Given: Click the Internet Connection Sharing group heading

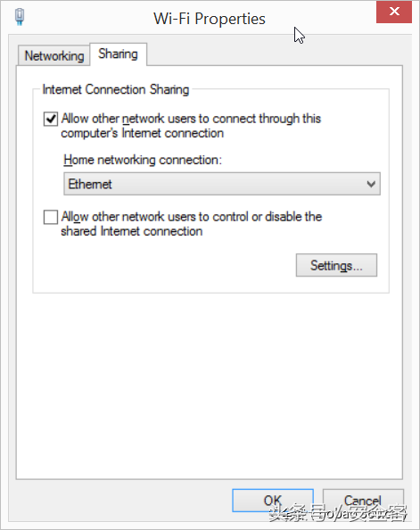Looking at the screenshot, I should [x=116, y=89].
